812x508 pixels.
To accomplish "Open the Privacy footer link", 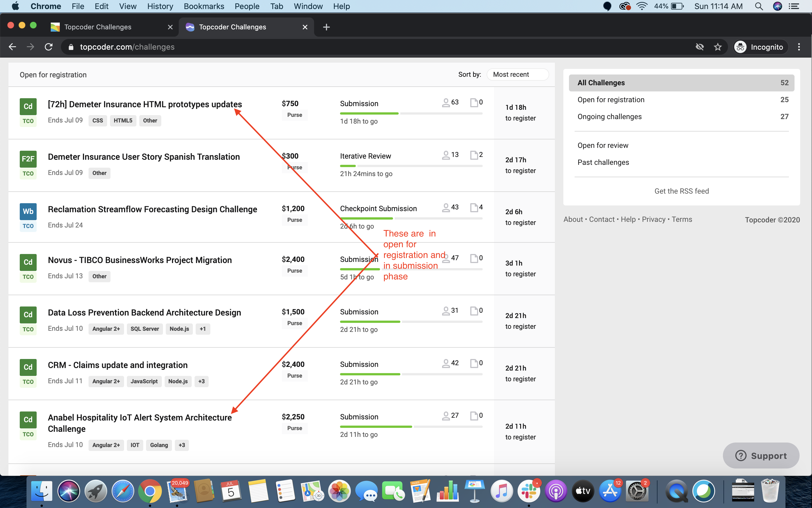I will click(x=653, y=219).
